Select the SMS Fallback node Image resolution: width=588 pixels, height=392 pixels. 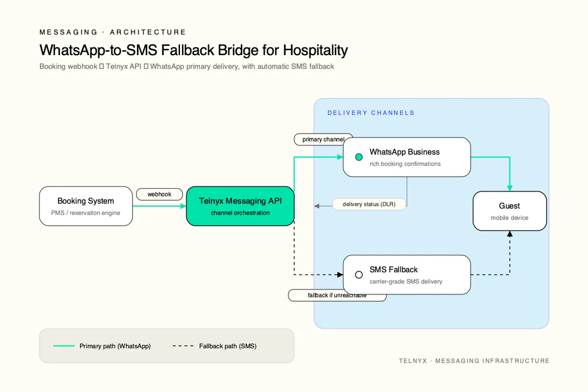tap(407, 275)
